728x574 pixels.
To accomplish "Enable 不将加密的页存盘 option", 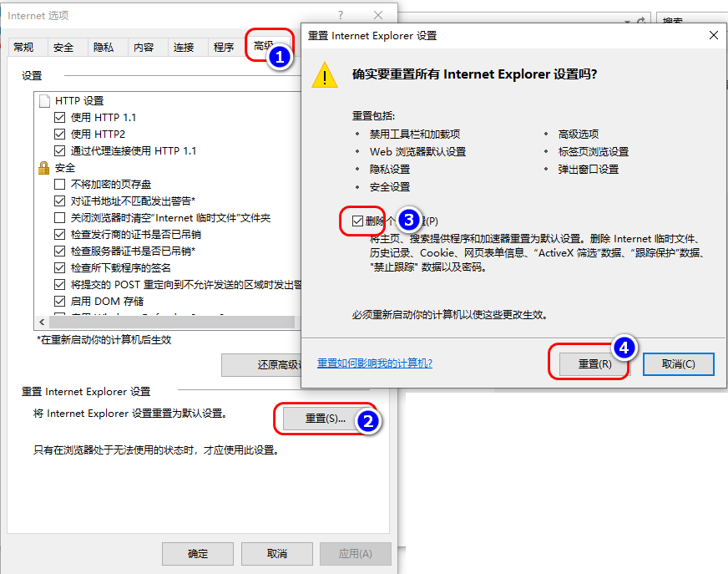I will (x=59, y=184).
